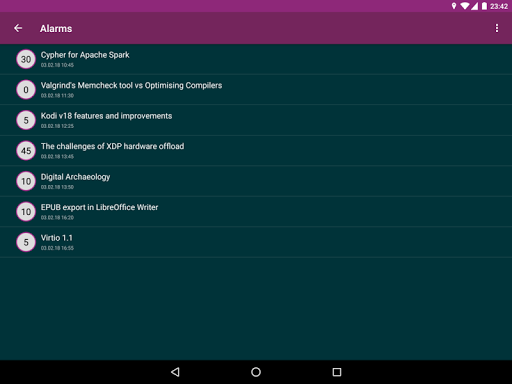Image resolution: width=512 pixels, height=384 pixels.
Task: Tap the 30-minute badge for Cypher for Apache Spark
Action: tap(26, 59)
